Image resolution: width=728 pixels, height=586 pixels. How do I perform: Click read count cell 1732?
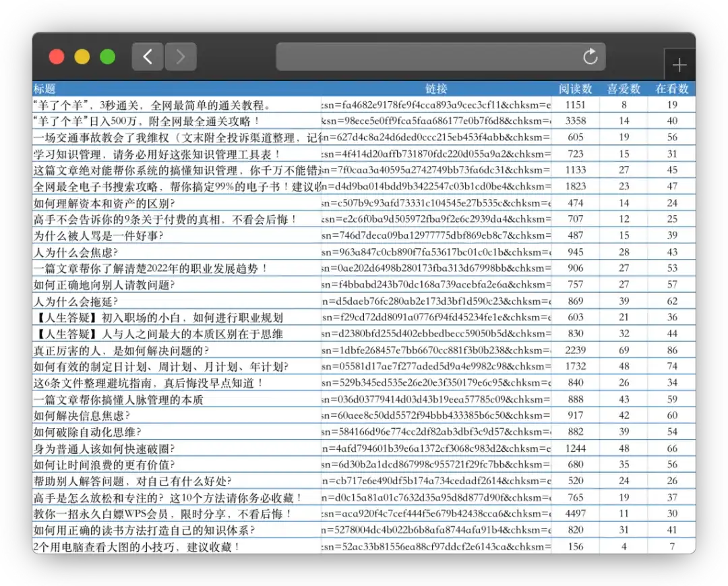point(575,366)
